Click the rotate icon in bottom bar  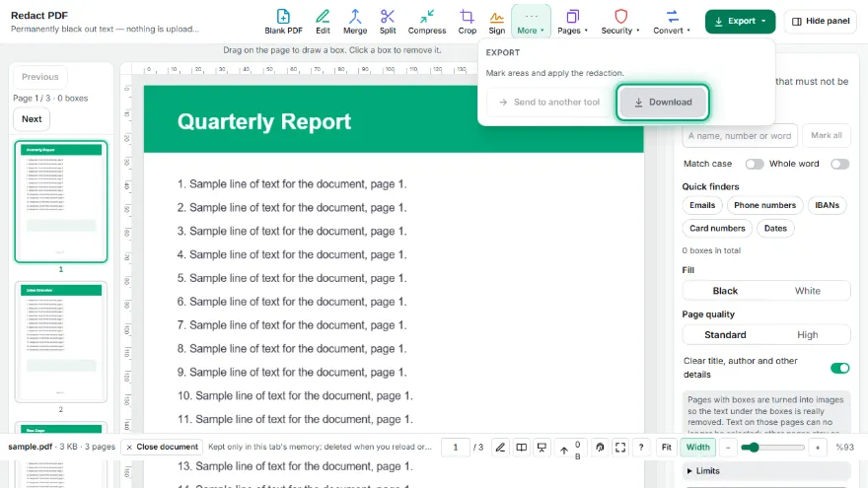click(600, 447)
